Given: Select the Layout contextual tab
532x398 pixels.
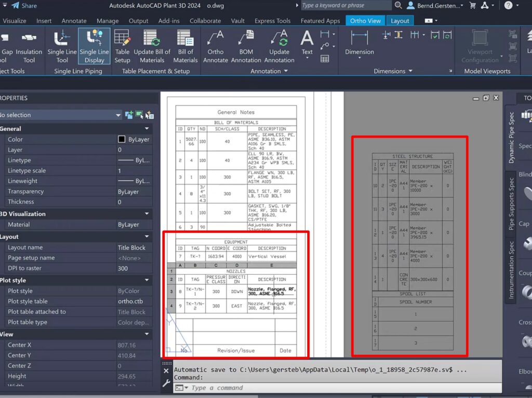Looking at the screenshot, I should (x=400, y=21).
